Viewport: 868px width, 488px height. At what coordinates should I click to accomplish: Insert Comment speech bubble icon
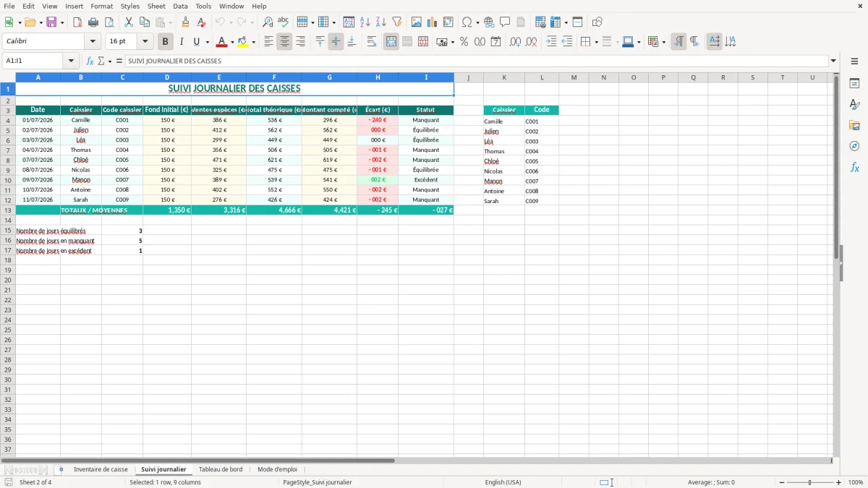pyautogui.click(x=505, y=22)
